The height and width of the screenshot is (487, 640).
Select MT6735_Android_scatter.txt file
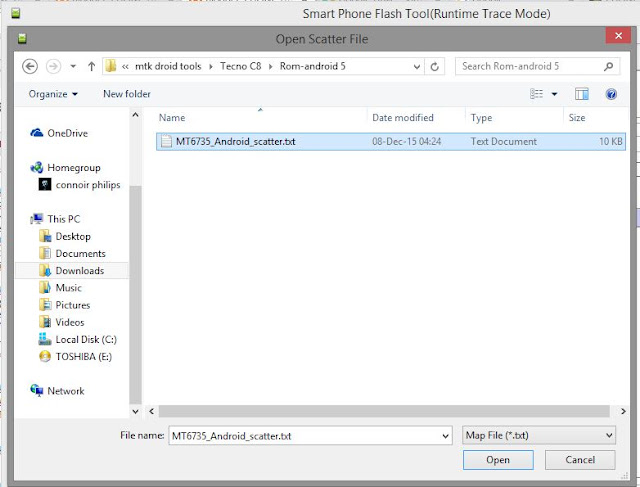click(x=391, y=142)
